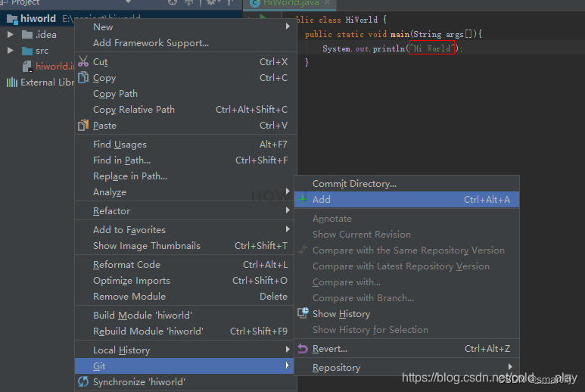This screenshot has height=392, width=585.
Task: Select Build Module 'hiworld'
Action: pos(186,316)
